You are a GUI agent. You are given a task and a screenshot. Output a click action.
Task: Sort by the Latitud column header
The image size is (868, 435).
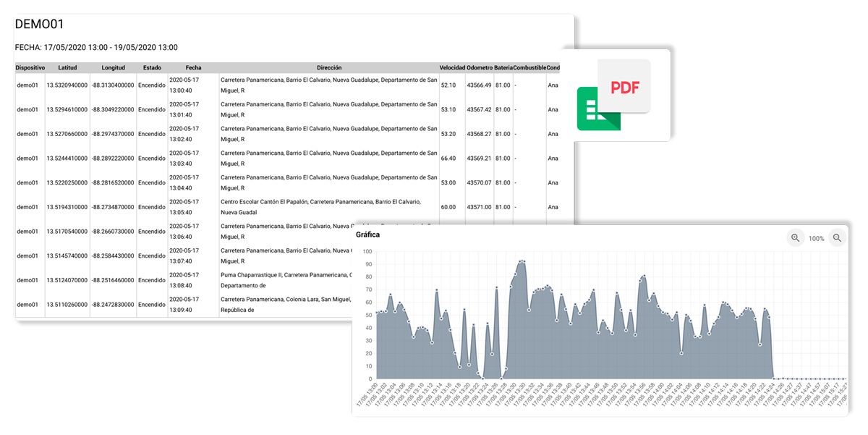pyautogui.click(x=67, y=68)
